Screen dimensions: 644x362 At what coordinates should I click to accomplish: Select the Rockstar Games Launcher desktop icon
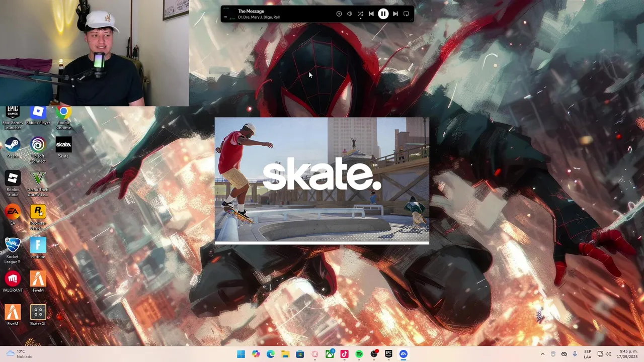point(38,217)
